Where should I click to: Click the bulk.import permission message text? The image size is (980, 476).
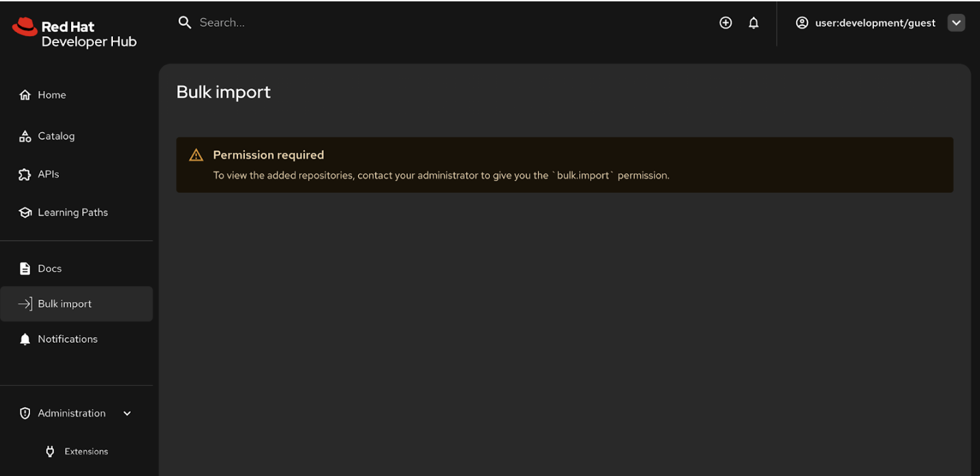pyautogui.click(x=441, y=176)
